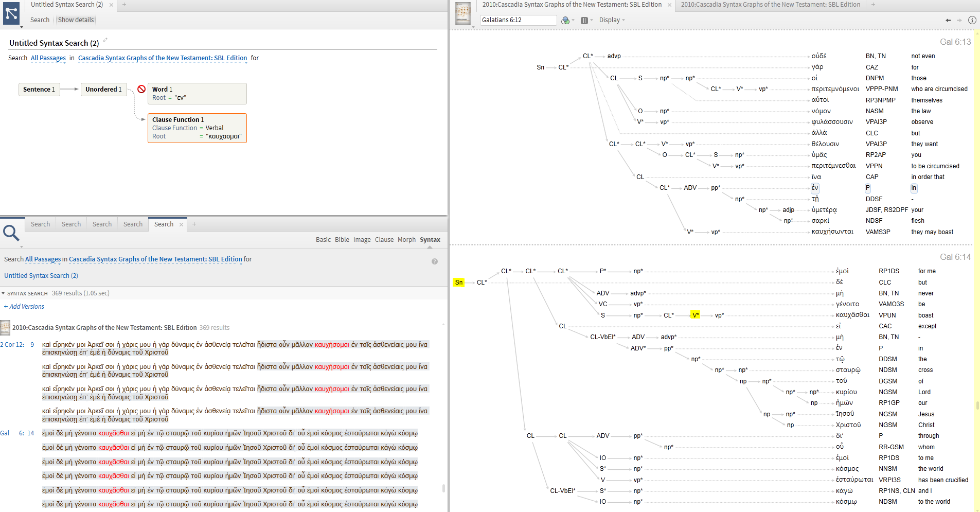Select the Clause search type

pyautogui.click(x=384, y=240)
